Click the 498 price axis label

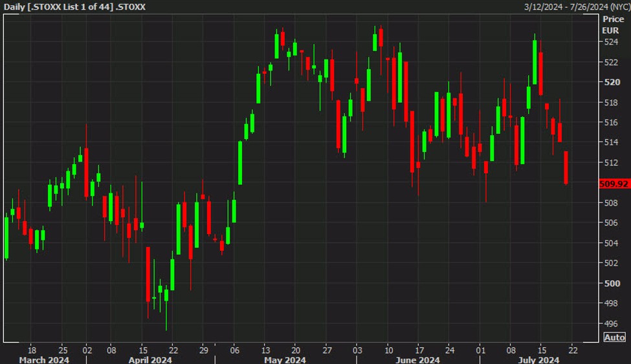(611, 303)
